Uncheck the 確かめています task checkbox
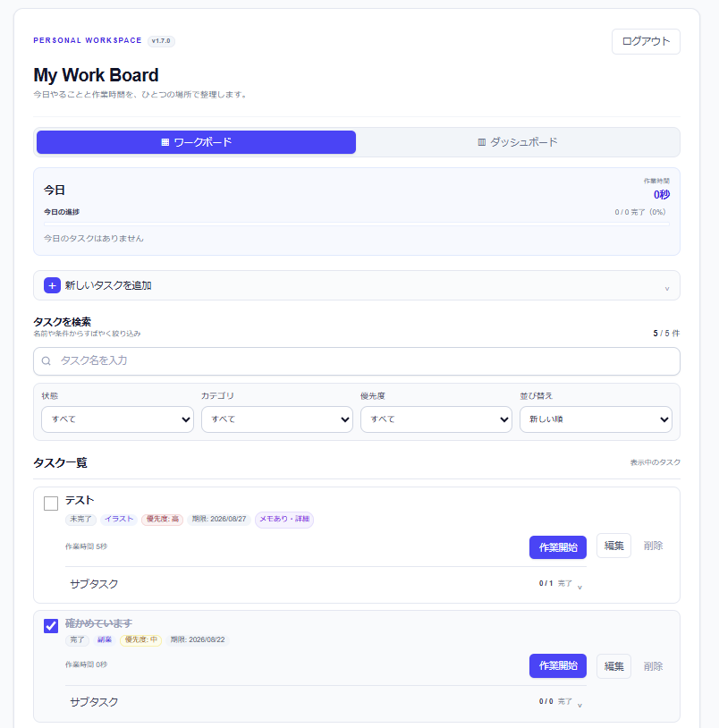 [x=51, y=626]
